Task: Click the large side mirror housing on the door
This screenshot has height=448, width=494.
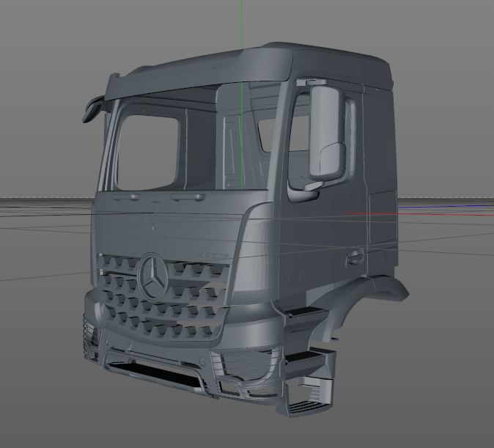Action: click(x=327, y=133)
